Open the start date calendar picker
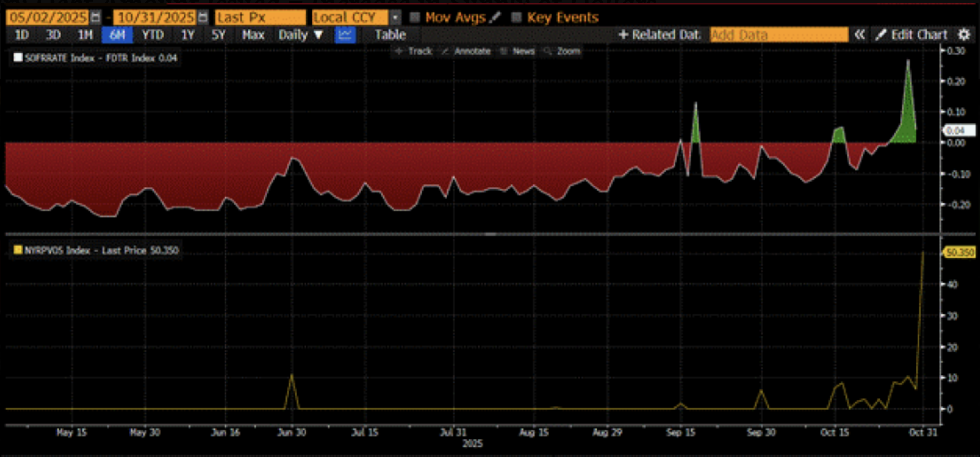 (x=95, y=17)
